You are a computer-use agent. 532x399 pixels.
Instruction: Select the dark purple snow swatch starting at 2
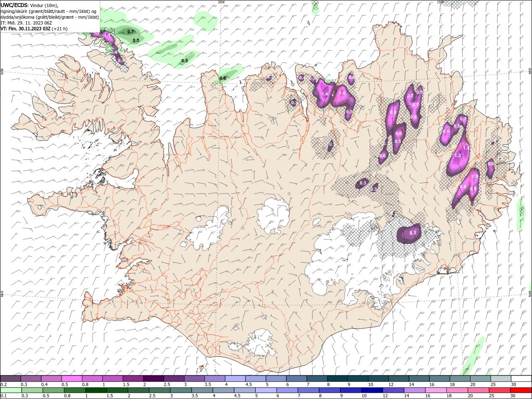[x=153, y=379]
